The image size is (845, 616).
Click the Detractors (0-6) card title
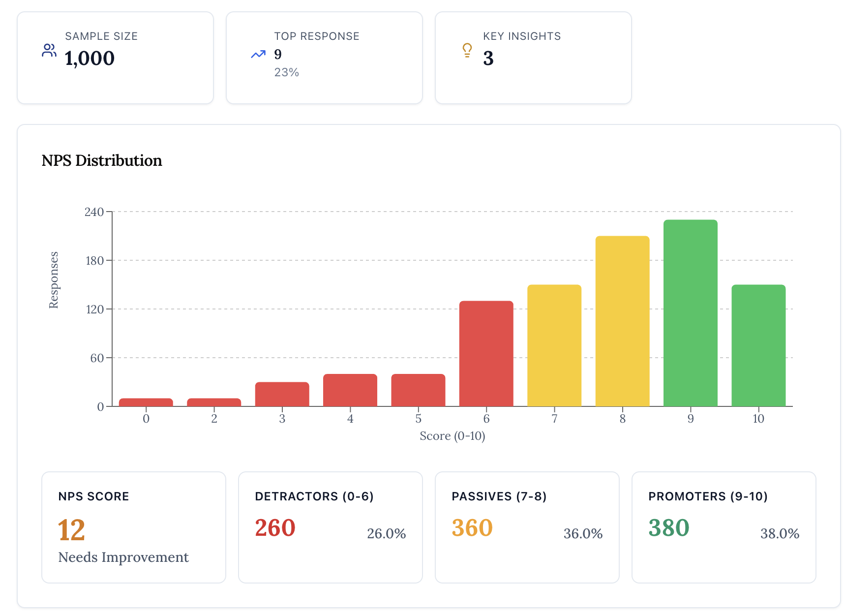click(314, 496)
